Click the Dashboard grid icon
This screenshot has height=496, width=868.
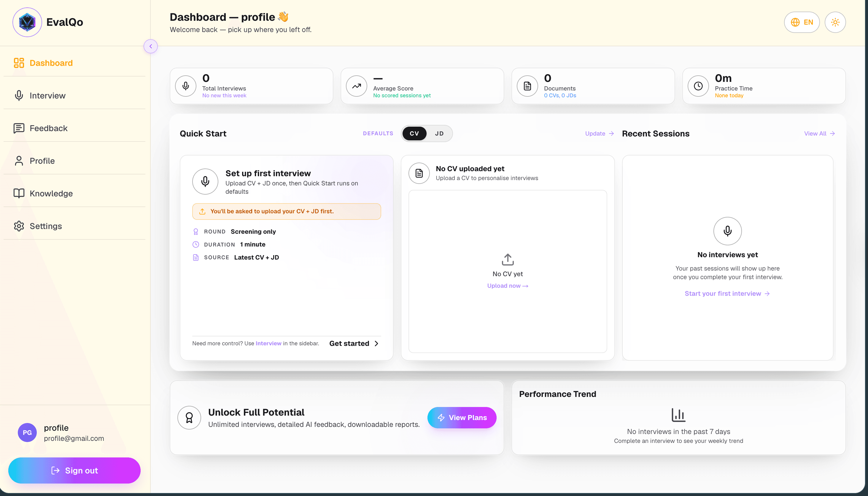pyautogui.click(x=19, y=63)
